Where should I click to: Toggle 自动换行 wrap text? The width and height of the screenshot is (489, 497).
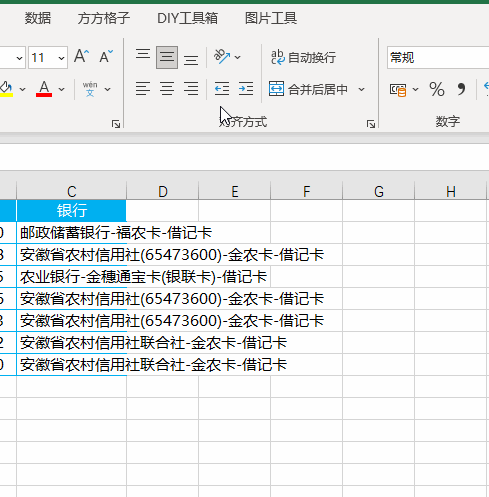[x=303, y=57]
